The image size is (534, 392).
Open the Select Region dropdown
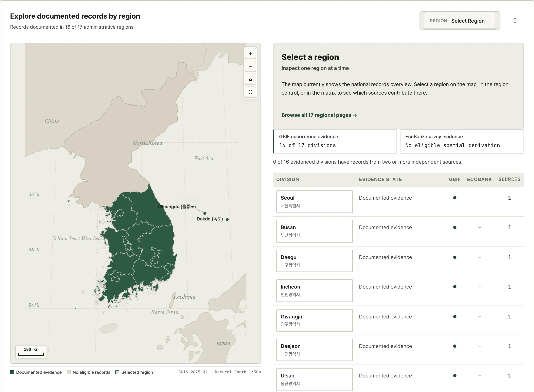point(460,21)
